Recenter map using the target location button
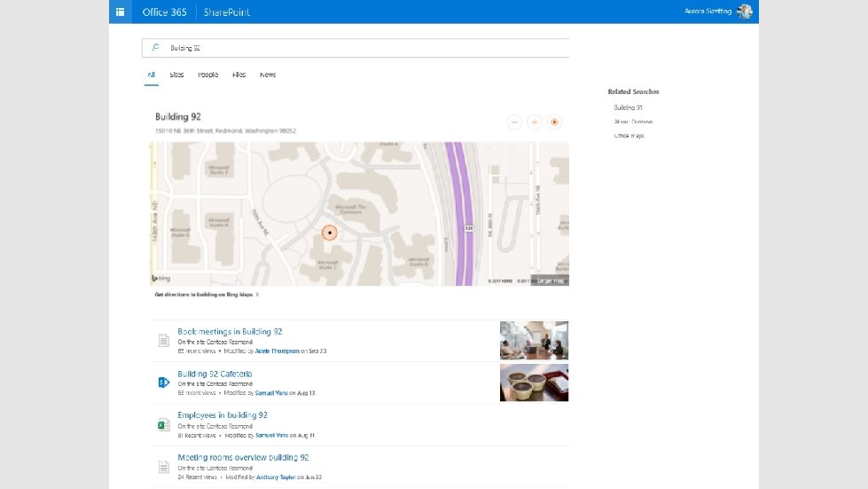The width and height of the screenshot is (868, 489). point(554,122)
